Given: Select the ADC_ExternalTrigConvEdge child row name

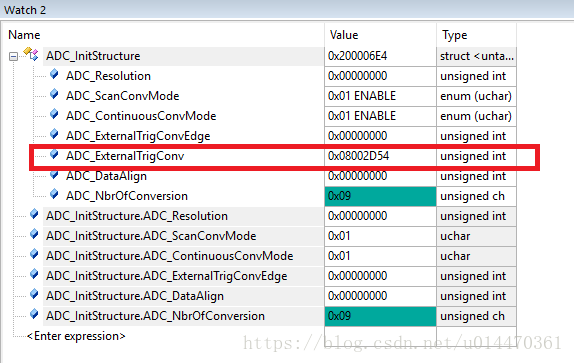Looking at the screenshot, I should (138, 136).
